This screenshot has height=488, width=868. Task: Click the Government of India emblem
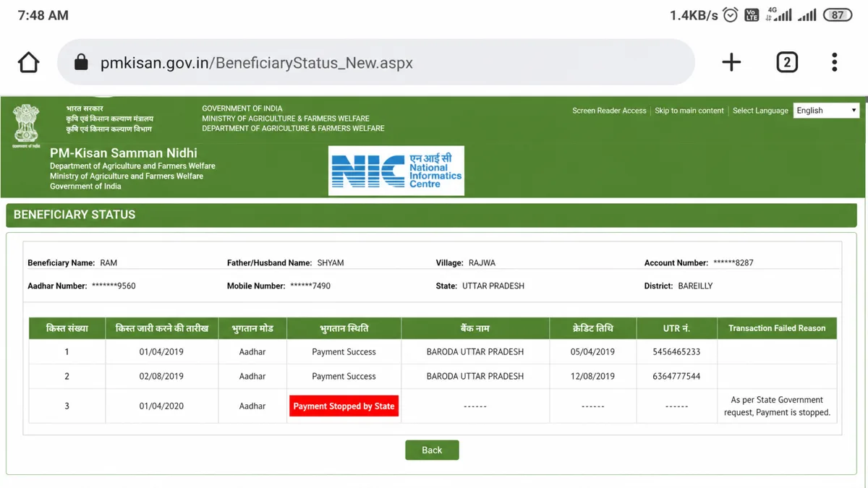coord(26,126)
